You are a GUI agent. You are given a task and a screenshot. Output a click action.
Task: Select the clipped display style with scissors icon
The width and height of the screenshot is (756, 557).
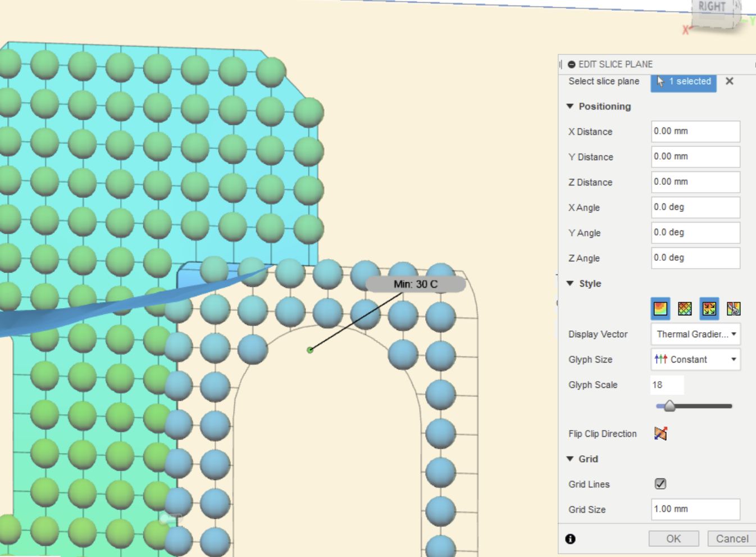[x=734, y=309]
